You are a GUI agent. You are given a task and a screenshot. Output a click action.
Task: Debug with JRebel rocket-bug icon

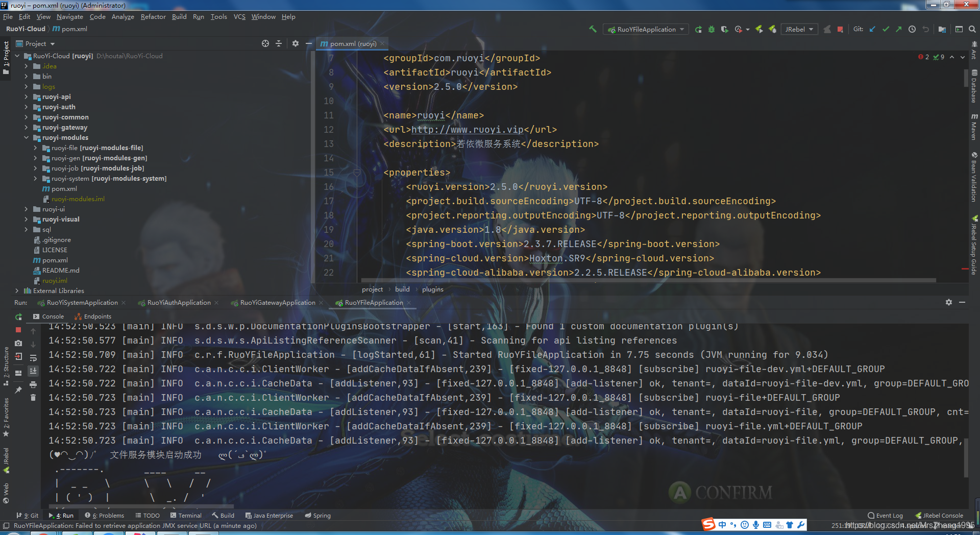772,29
